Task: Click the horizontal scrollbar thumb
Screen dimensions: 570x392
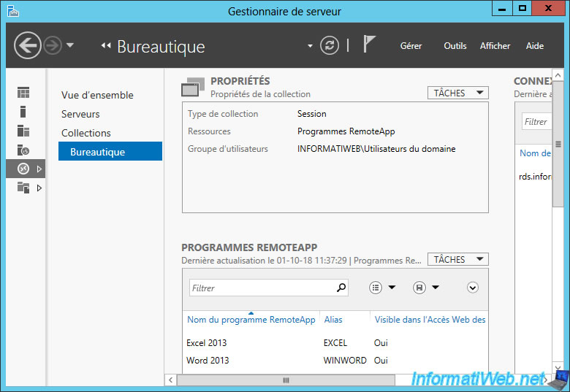Action: coord(286,380)
